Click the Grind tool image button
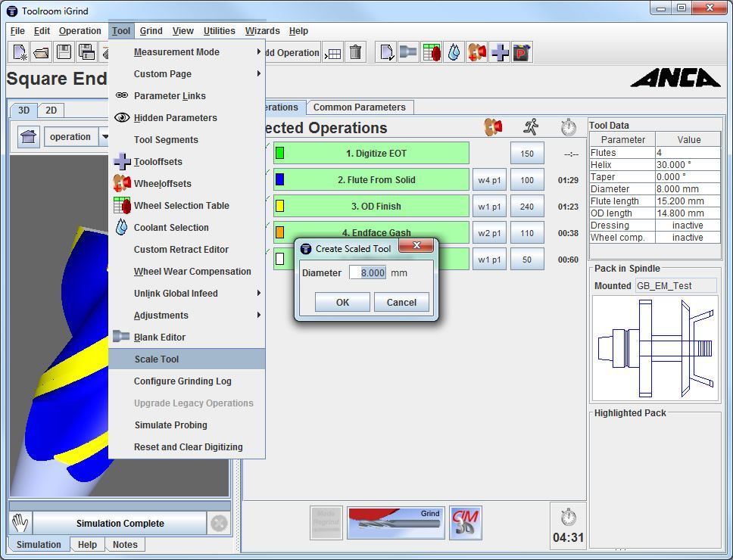 click(x=395, y=523)
